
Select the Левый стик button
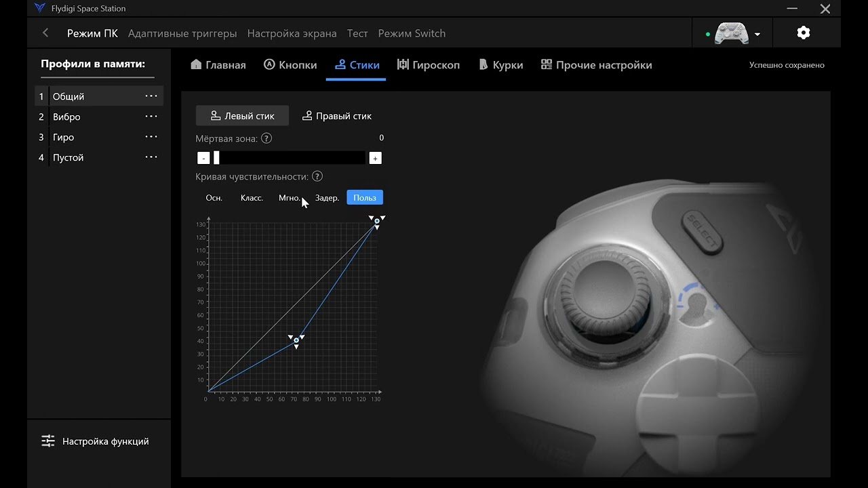[242, 116]
